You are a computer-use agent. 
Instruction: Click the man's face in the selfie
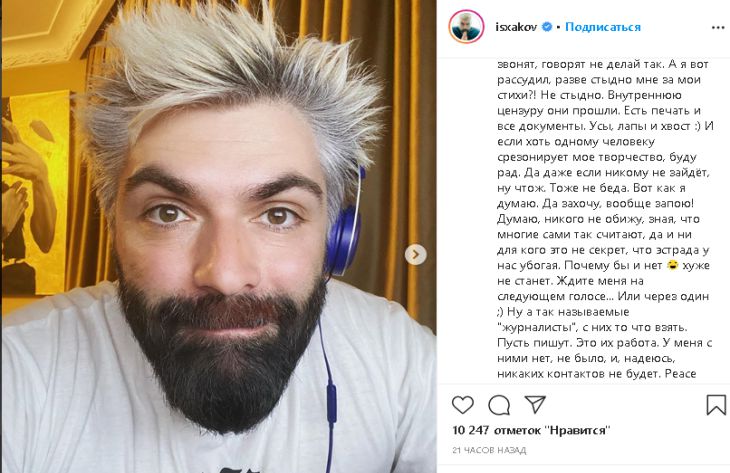pos(219,242)
